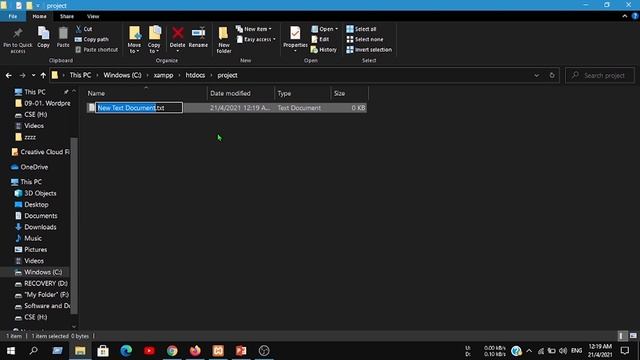Refresh the project folder
Viewport: 640px width, 360px height.
(x=552, y=76)
